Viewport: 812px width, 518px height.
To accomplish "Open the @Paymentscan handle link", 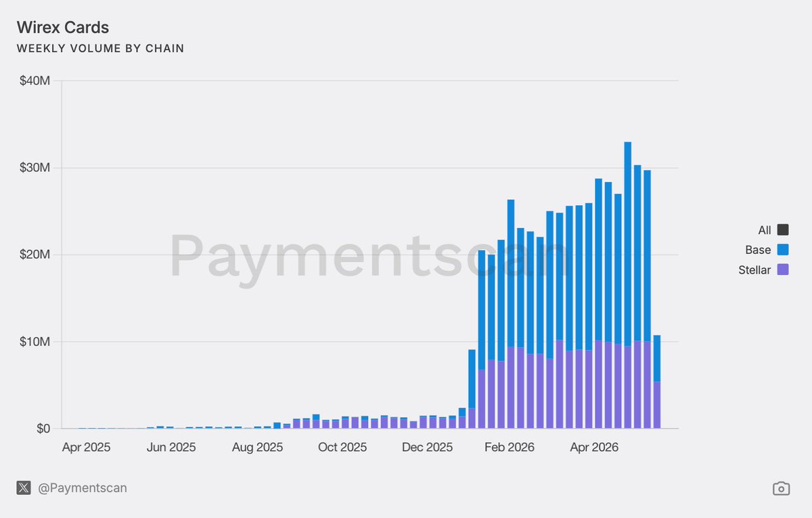I will (83, 488).
